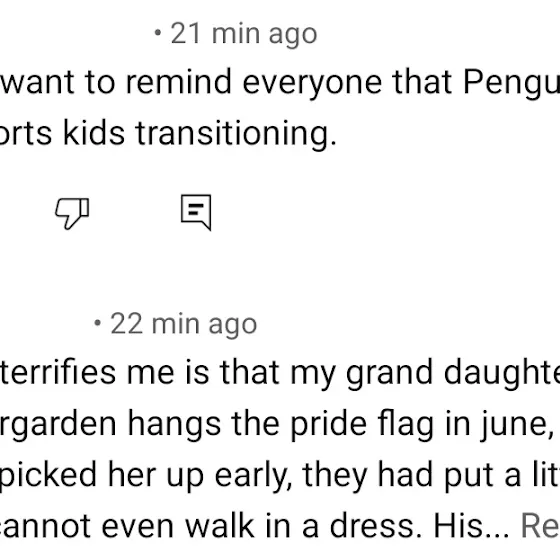Image resolution: width=560 pixels, height=560 pixels.
Task: Click the line "terrifies me is that my grand"
Action: (x=216, y=373)
